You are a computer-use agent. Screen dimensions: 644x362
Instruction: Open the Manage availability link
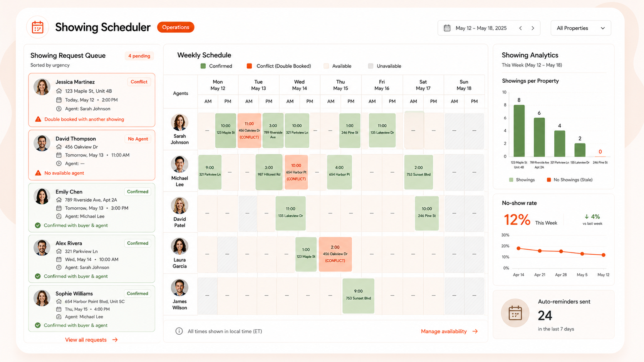tap(444, 331)
